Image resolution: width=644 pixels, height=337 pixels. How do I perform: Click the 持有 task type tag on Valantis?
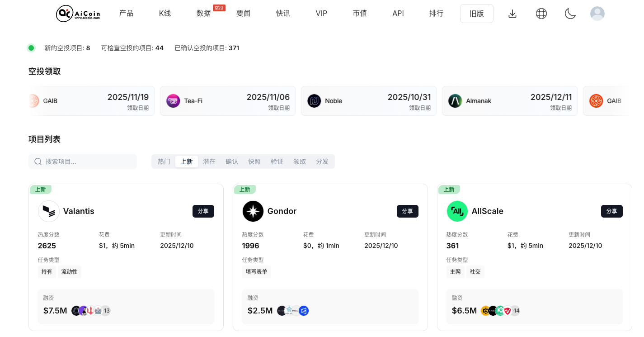pyautogui.click(x=47, y=271)
